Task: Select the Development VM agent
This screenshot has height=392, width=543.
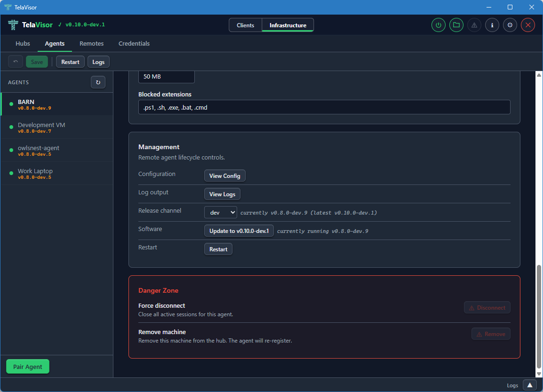Action: (x=52, y=127)
